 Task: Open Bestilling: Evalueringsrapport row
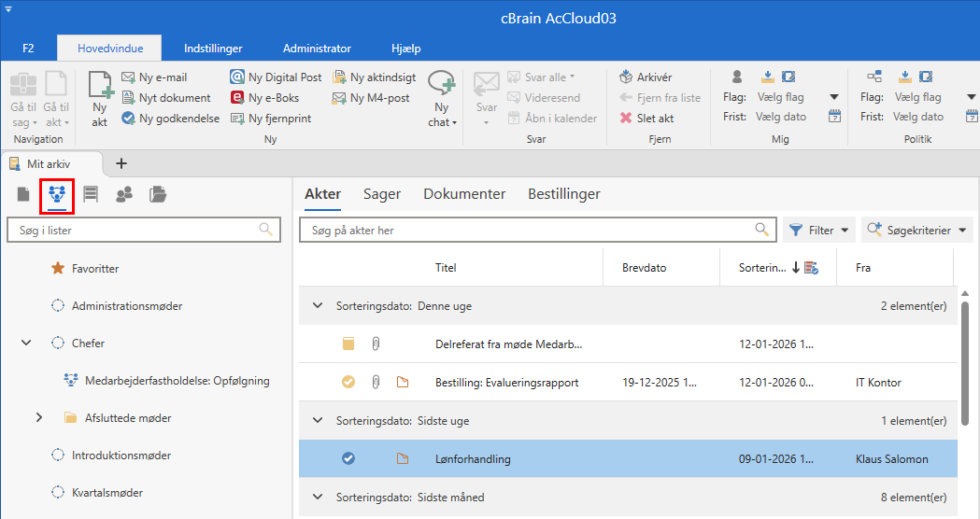(628, 382)
